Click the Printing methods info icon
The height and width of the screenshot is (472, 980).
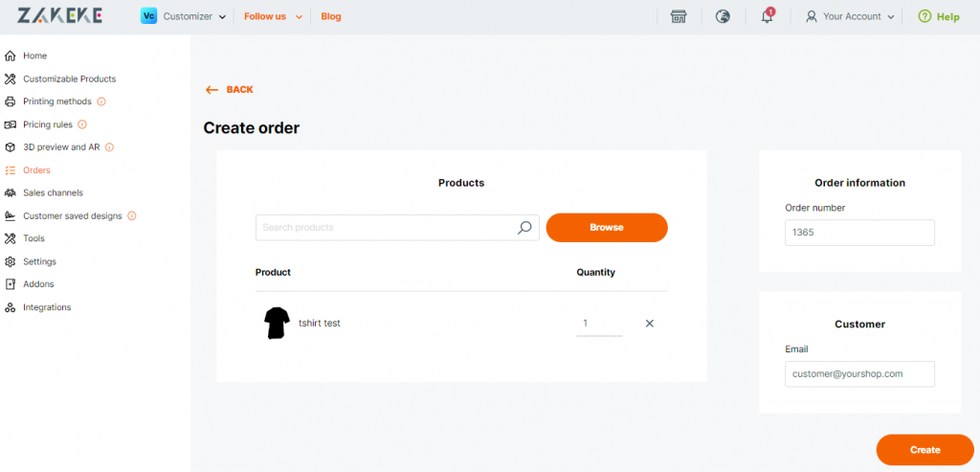101,101
